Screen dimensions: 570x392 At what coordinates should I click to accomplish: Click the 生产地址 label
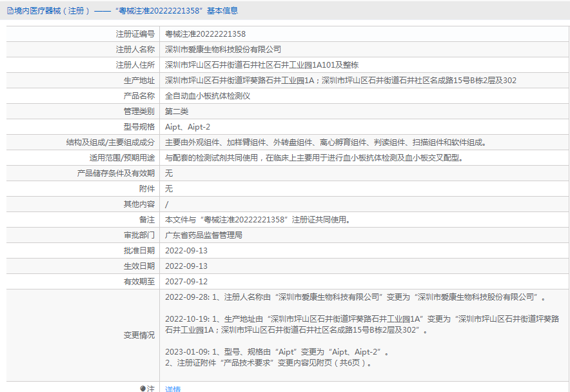[x=139, y=81]
